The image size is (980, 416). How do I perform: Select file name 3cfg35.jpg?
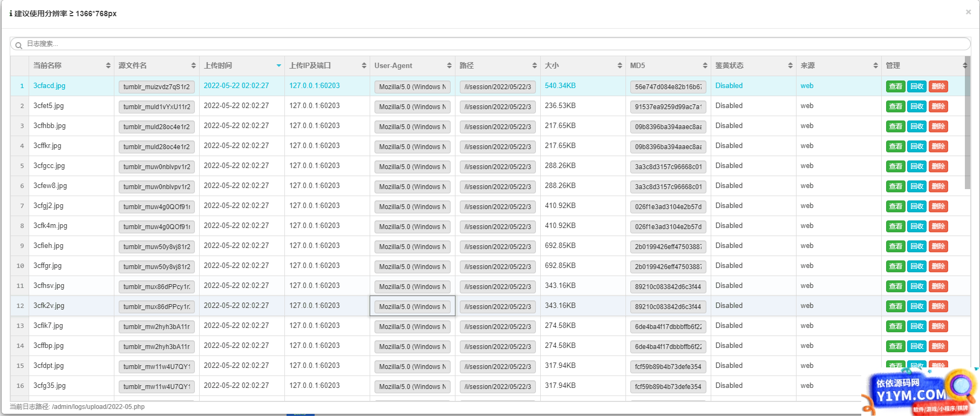click(x=50, y=386)
